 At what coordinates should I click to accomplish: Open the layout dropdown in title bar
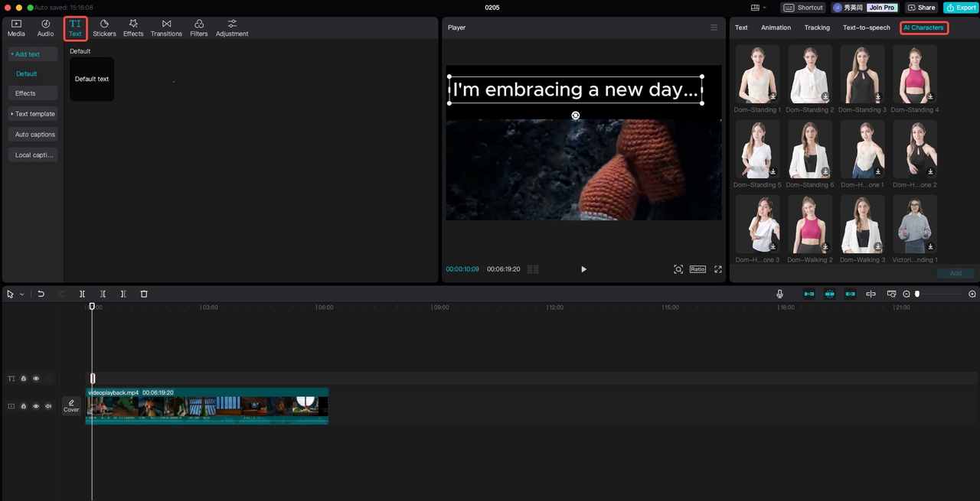click(759, 8)
